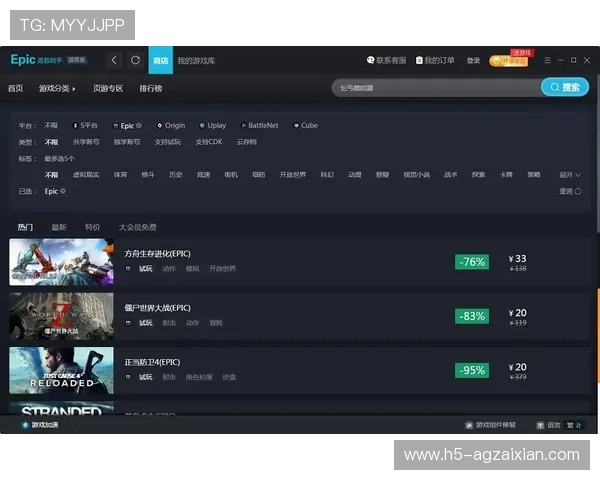Select tag 科幻

click(x=327, y=175)
